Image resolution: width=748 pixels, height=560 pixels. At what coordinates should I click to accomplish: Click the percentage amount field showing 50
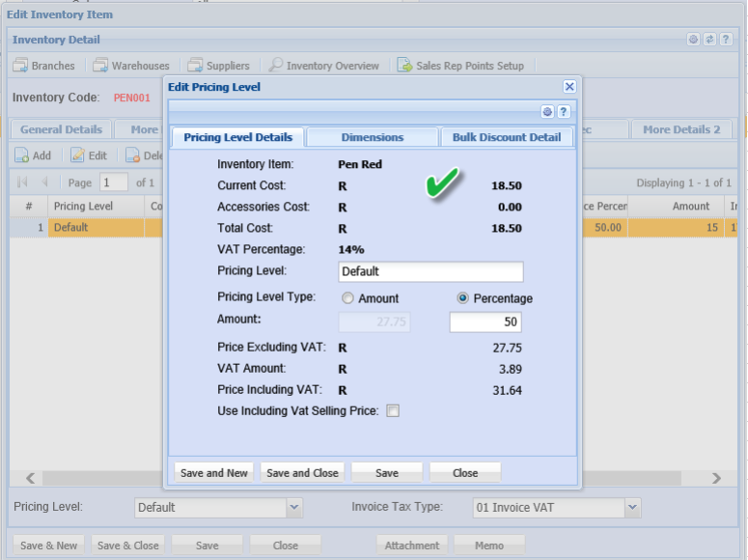(485, 322)
